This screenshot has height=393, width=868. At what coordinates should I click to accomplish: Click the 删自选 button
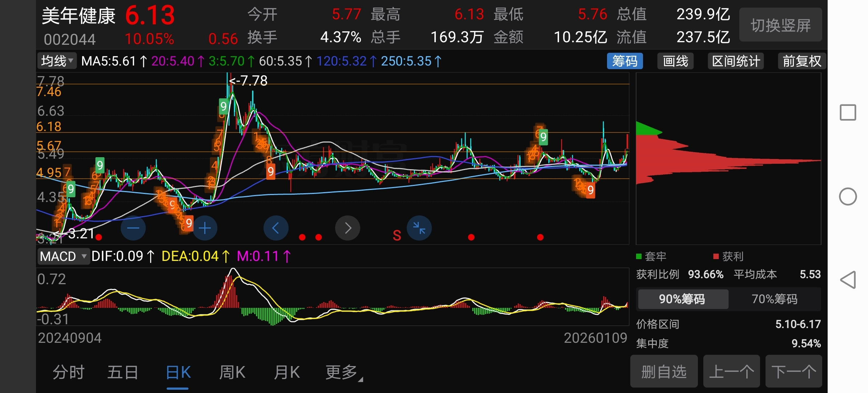point(664,372)
